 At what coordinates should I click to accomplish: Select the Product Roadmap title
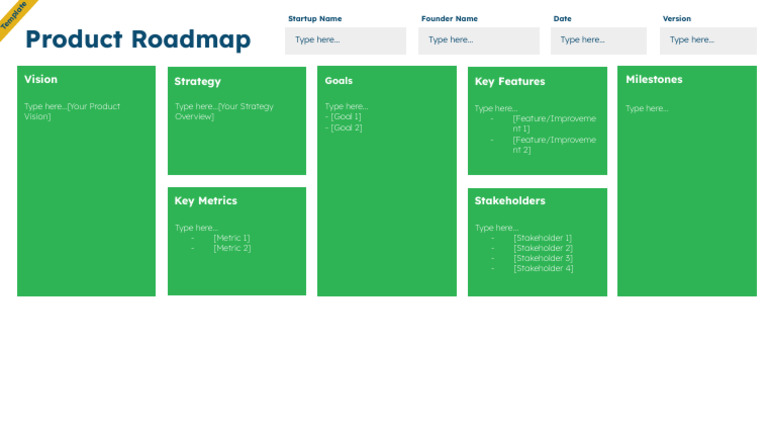[x=138, y=39]
